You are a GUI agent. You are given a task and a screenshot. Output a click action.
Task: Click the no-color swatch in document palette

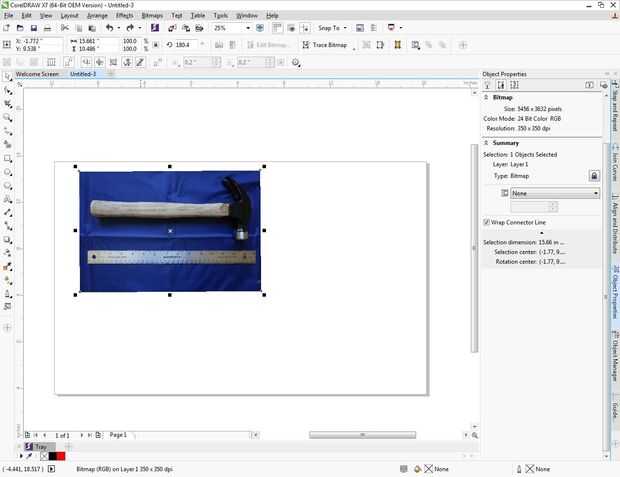(x=44, y=456)
